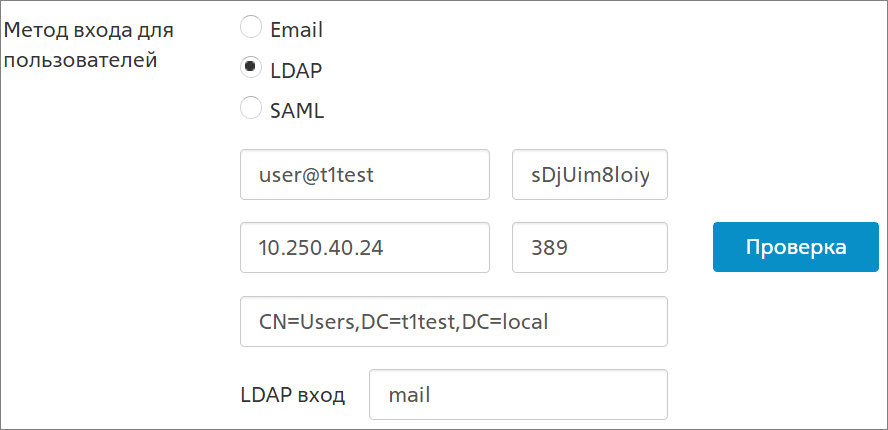The width and height of the screenshot is (888, 430).
Task: Place cursor after DC=local in base DN
Action: pos(549,322)
